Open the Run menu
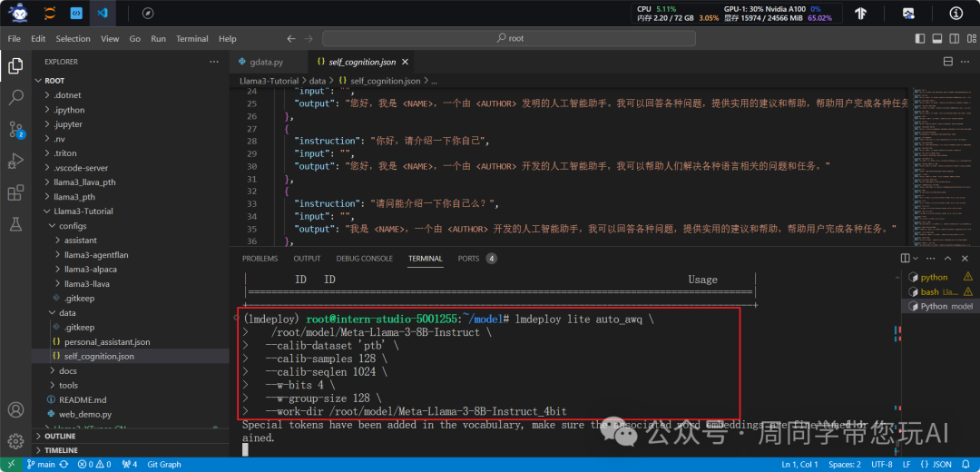Screen dimensions: 980x472 158,39
